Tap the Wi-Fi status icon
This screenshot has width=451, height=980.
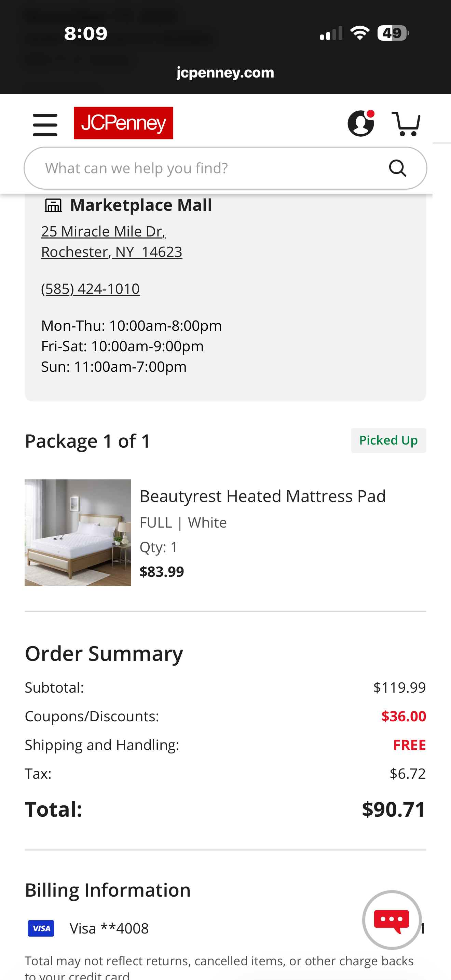point(360,33)
